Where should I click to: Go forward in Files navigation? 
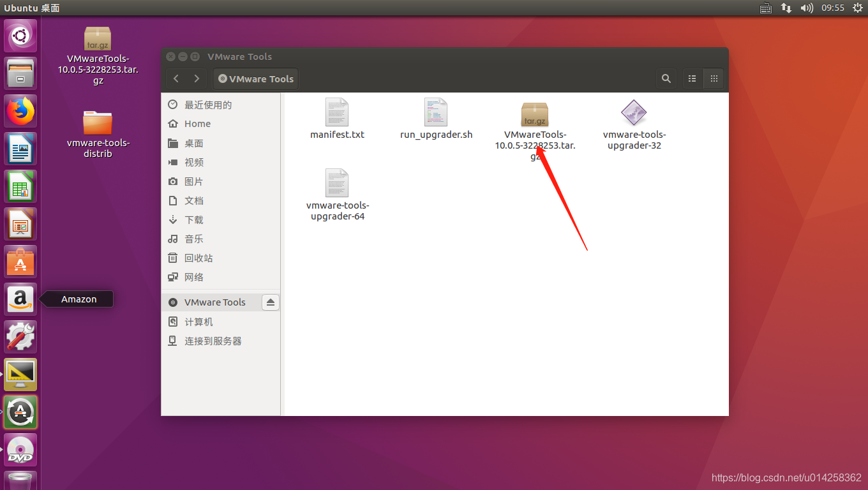coord(197,78)
